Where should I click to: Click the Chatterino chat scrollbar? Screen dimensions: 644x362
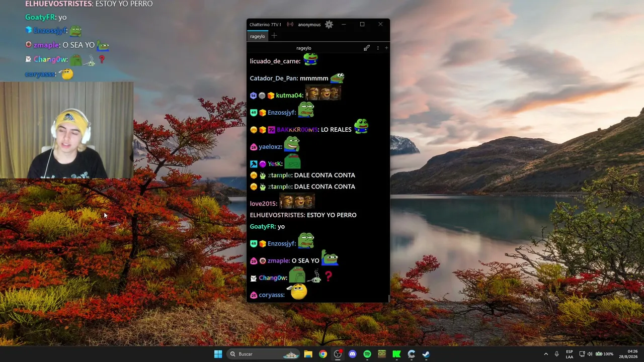tap(389, 299)
